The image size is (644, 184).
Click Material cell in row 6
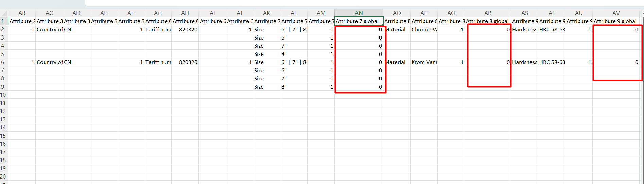click(397, 62)
